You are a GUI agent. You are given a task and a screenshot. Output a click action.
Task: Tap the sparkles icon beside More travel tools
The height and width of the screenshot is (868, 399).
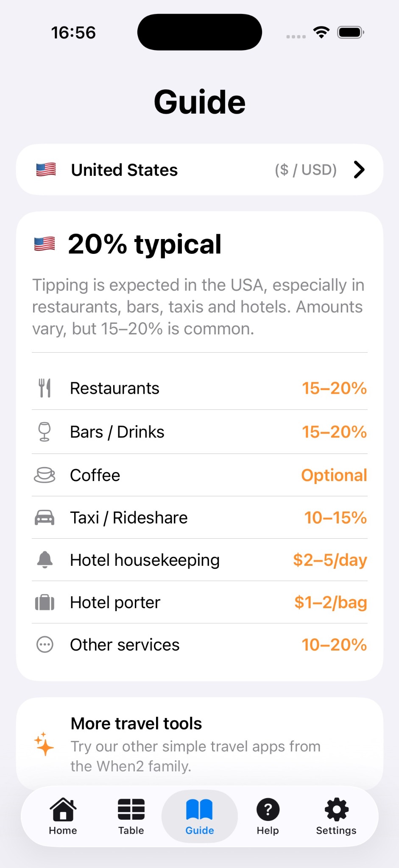pos(44,744)
